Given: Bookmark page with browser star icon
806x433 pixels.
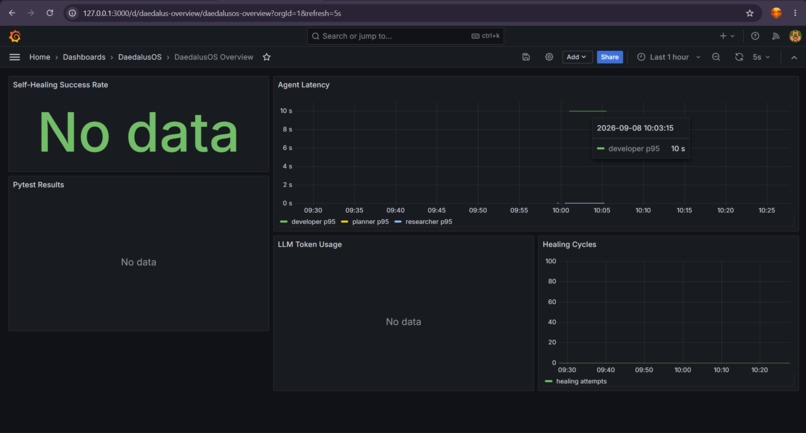Looking at the screenshot, I should 750,13.
